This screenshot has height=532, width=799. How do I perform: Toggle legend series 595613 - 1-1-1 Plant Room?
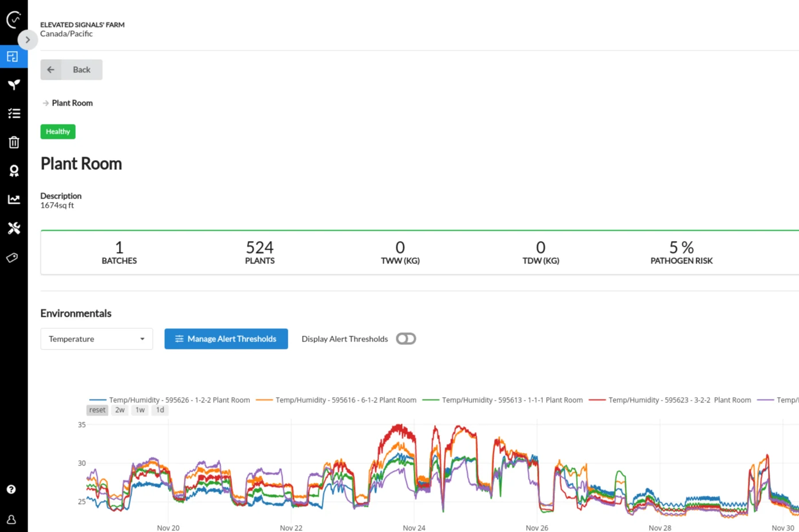point(503,400)
